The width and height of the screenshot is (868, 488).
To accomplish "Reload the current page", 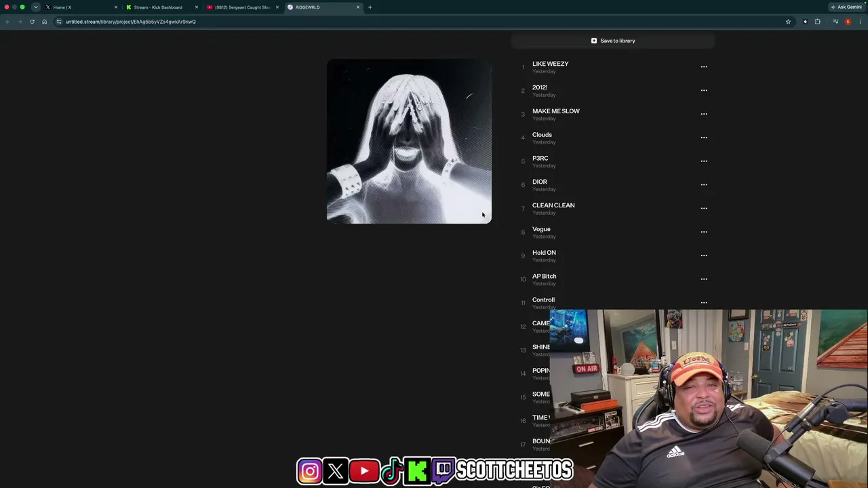I will [x=32, y=22].
